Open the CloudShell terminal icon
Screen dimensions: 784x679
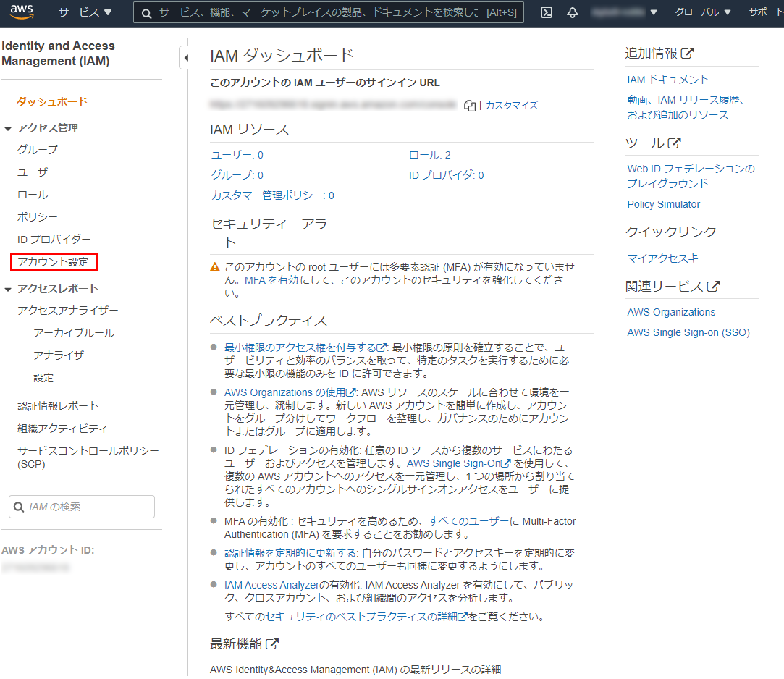[x=547, y=12]
